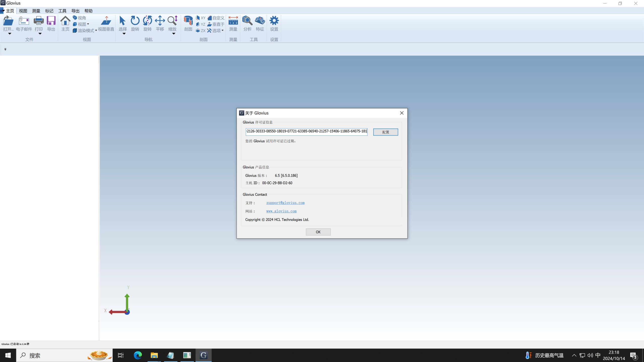Screen dimensions: 644x362
Task: Open the support@glovius.com link
Action: pos(285,203)
